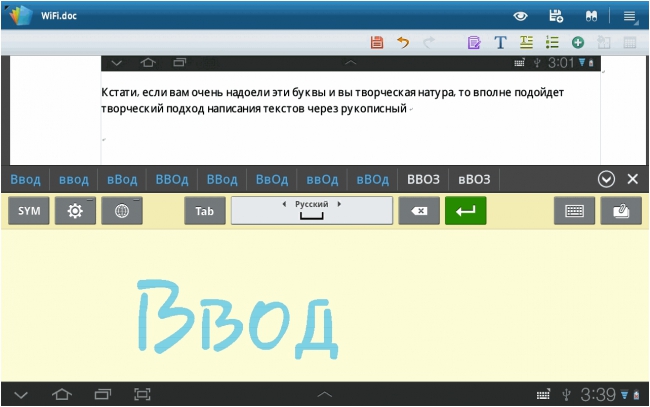Pick white suggestion "ВВОЗ"

(x=423, y=179)
